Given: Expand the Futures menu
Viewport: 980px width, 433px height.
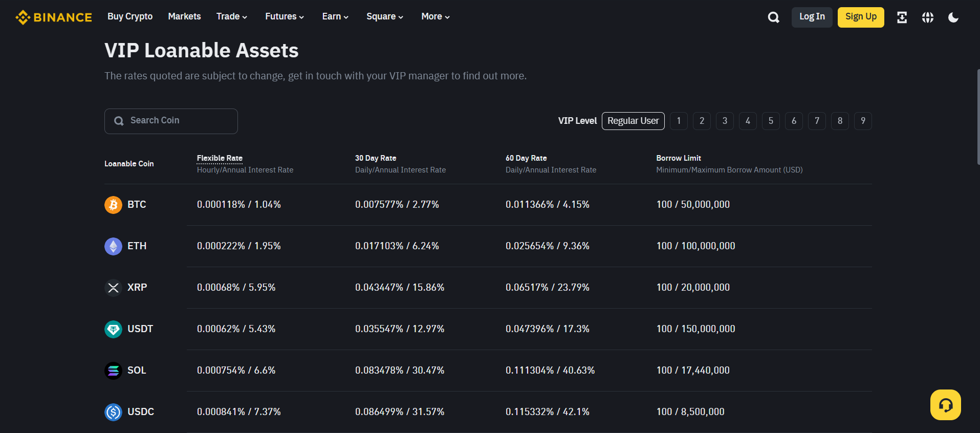Looking at the screenshot, I should pos(285,16).
